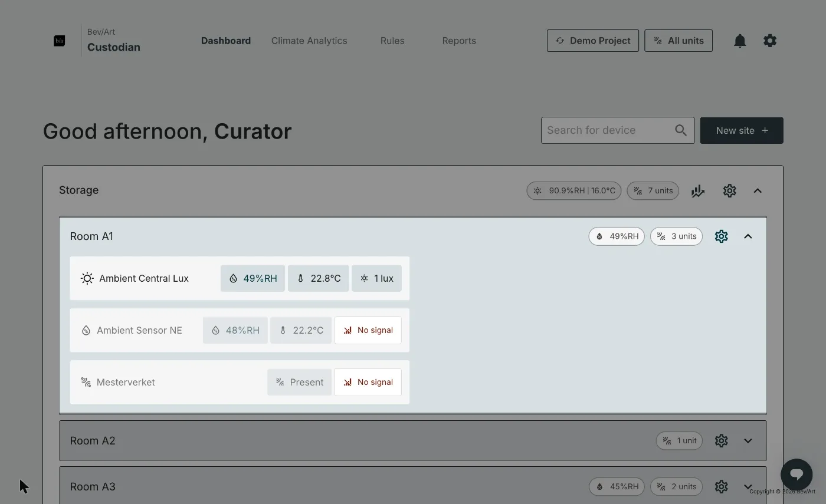Click Room A2 title

click(93, 440)
